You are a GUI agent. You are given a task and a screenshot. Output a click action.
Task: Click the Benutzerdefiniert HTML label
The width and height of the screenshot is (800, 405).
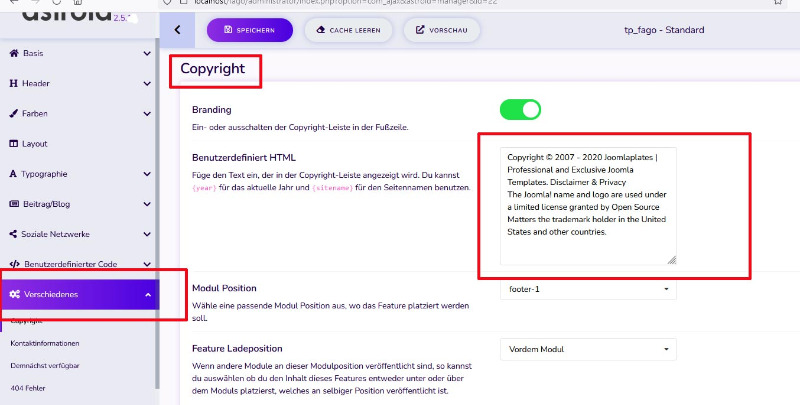244,158
